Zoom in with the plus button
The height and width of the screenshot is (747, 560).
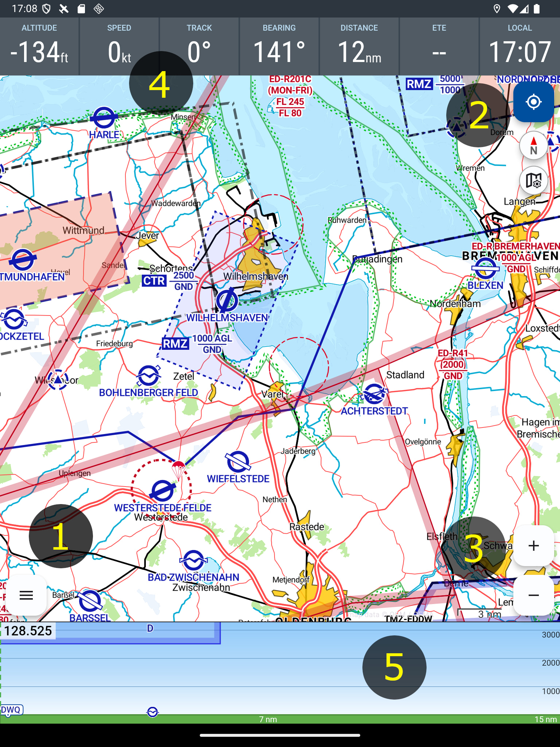click(x=533, y=546)
